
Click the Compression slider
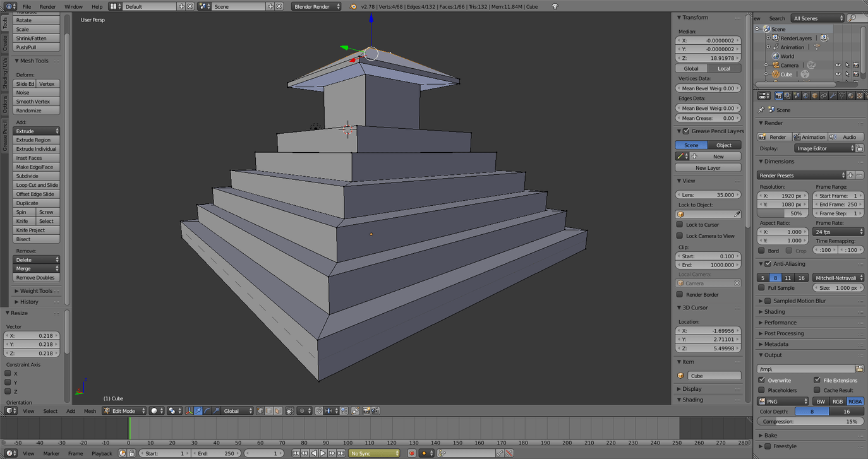(x=811, y=421)
